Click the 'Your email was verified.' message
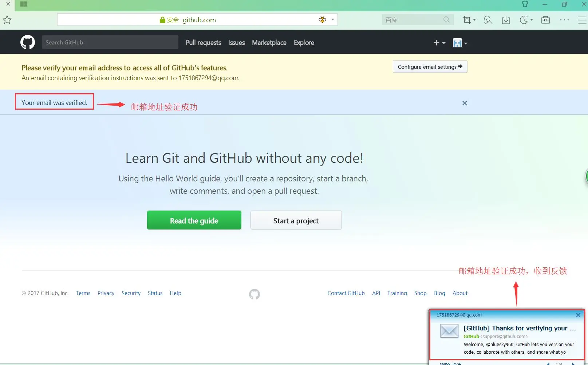Screen dimensions: 588x365 (x=54, y=103)
